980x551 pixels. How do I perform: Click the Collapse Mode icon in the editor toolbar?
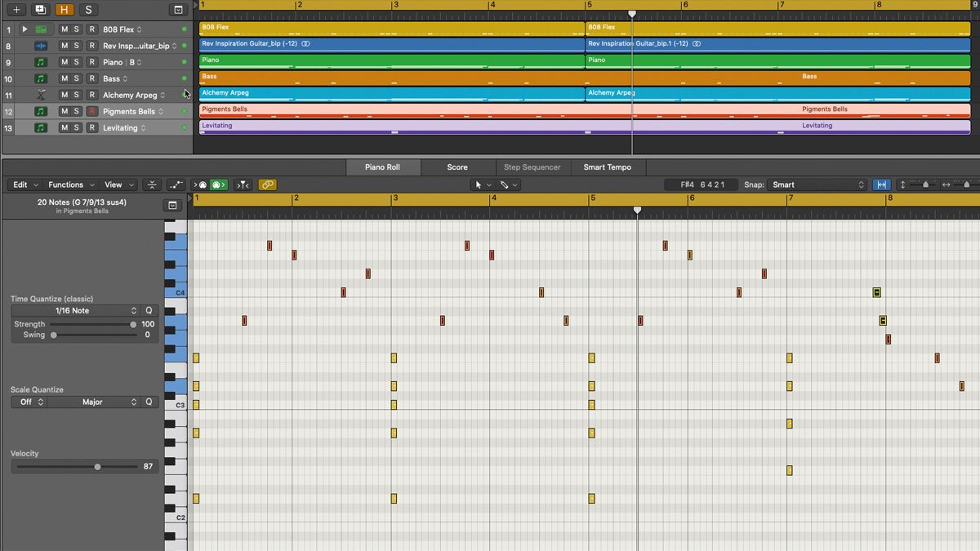[x=151, y=184]
